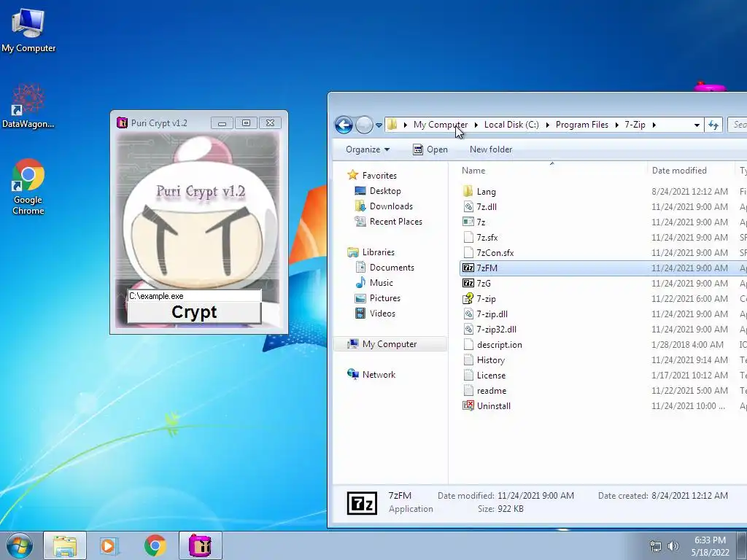Select the 7z.dll file icon

[468, 206]
